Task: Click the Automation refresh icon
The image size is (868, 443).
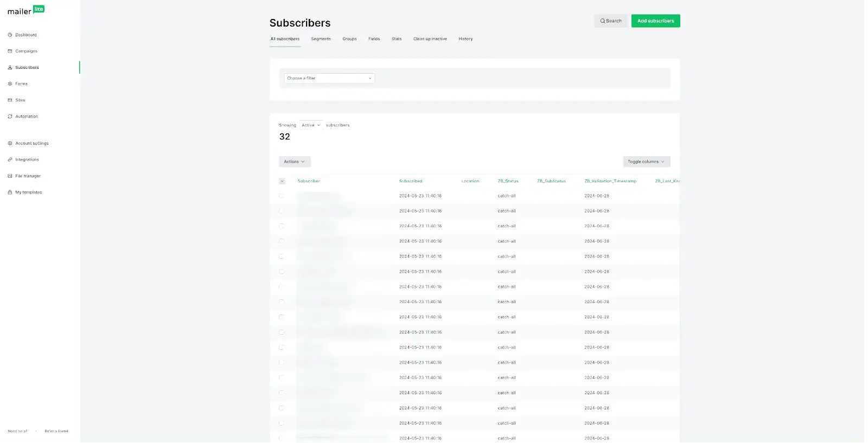Action: coord(10,117)
